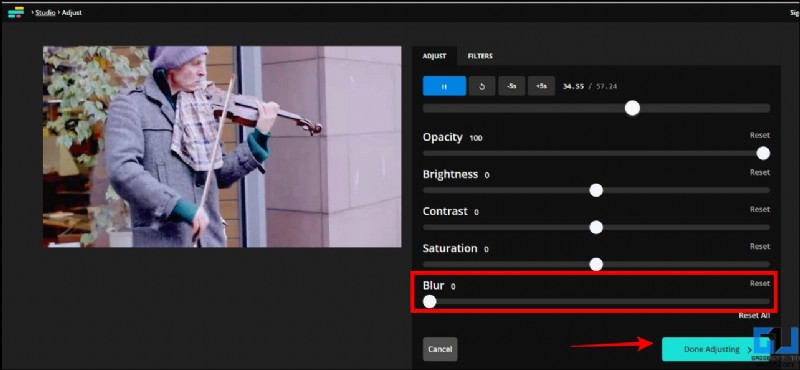Switch to the ADJUST tab

tap(435, 56)
